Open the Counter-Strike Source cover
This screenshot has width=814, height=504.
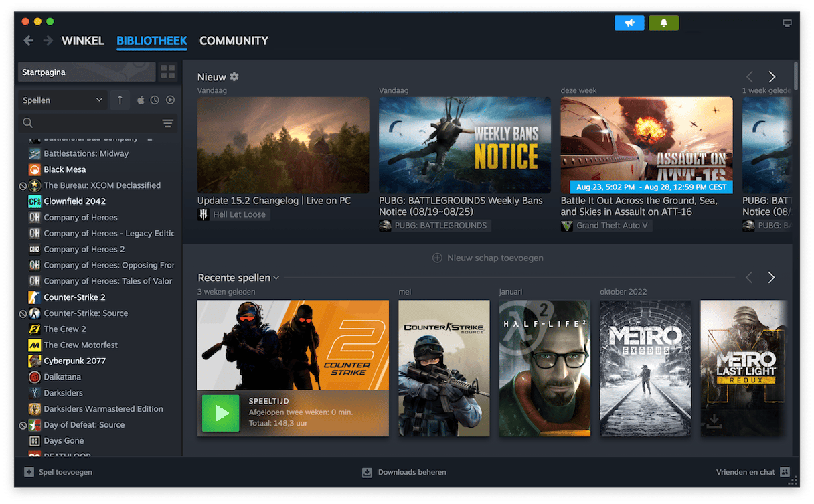click(x=444, y=368)
